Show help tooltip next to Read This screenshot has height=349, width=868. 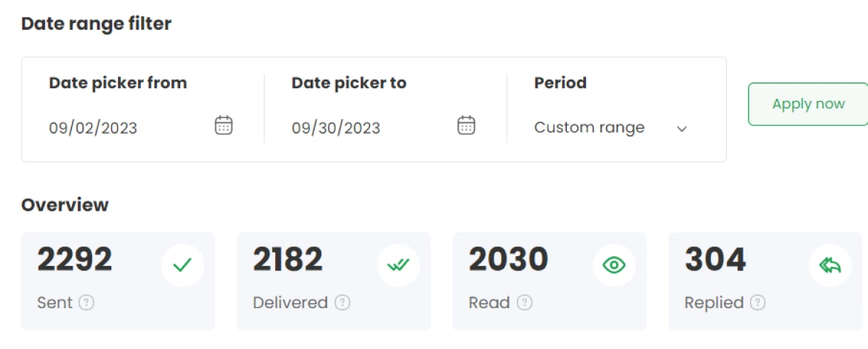525,303
